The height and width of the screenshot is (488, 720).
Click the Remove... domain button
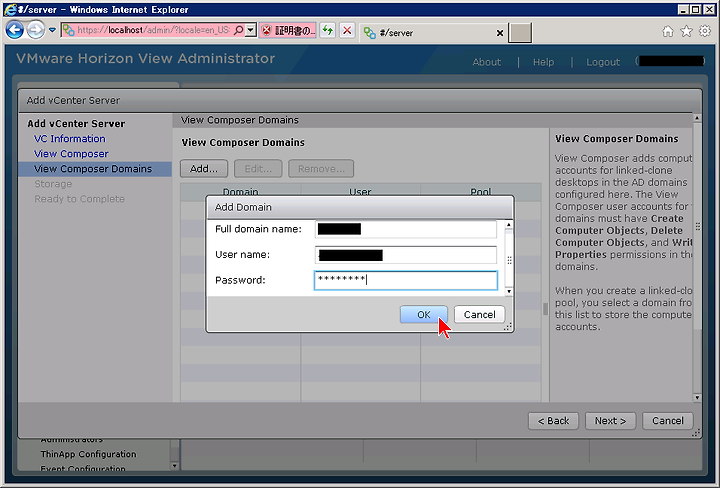tap(321, 168)
